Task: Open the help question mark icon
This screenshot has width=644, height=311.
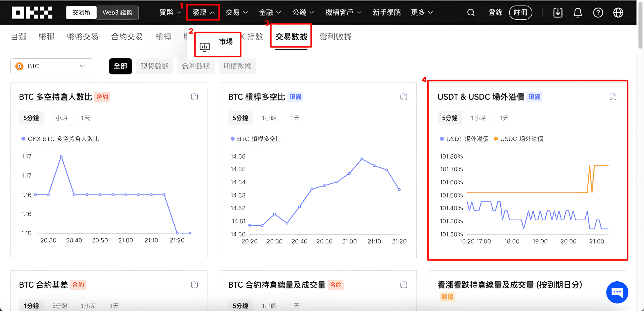Action: (598, 13)
